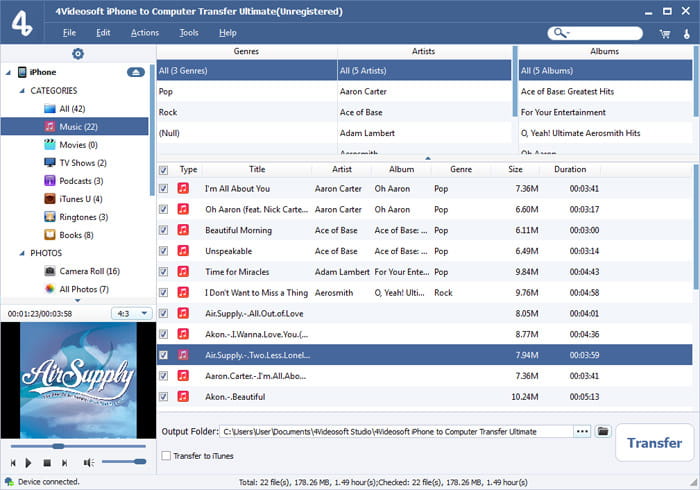The image size is (700, 490).
Task: Toggle the select-all checkbox in table header
Action: (x=164, y=170)
